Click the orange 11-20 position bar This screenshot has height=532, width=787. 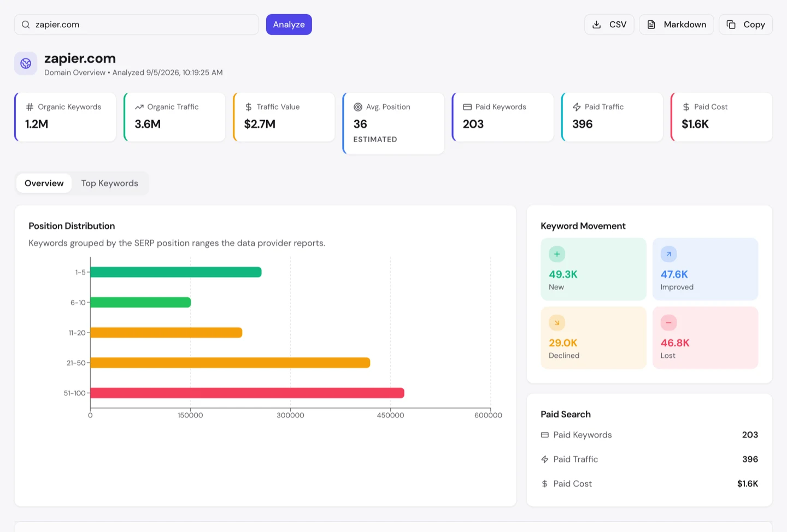(x=166, y=333)
